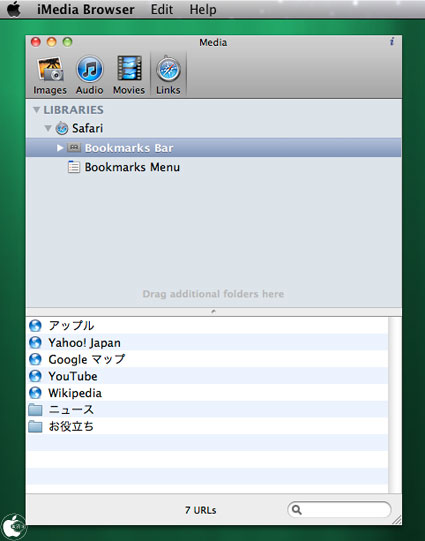Image resolution: width=425 pixels, height=541 pixels.
Task: Select the Links Safari compass icon
Action: tap(168, 69)
